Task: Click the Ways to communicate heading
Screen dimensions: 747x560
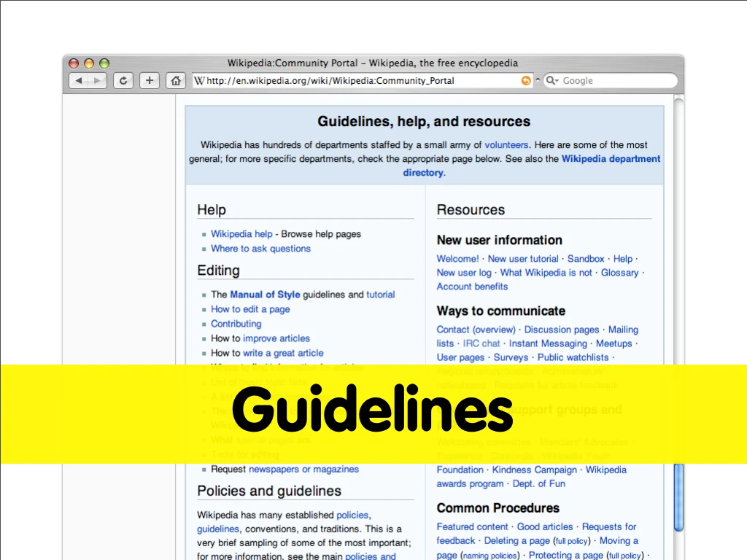Action: click(x=500, y=311)
